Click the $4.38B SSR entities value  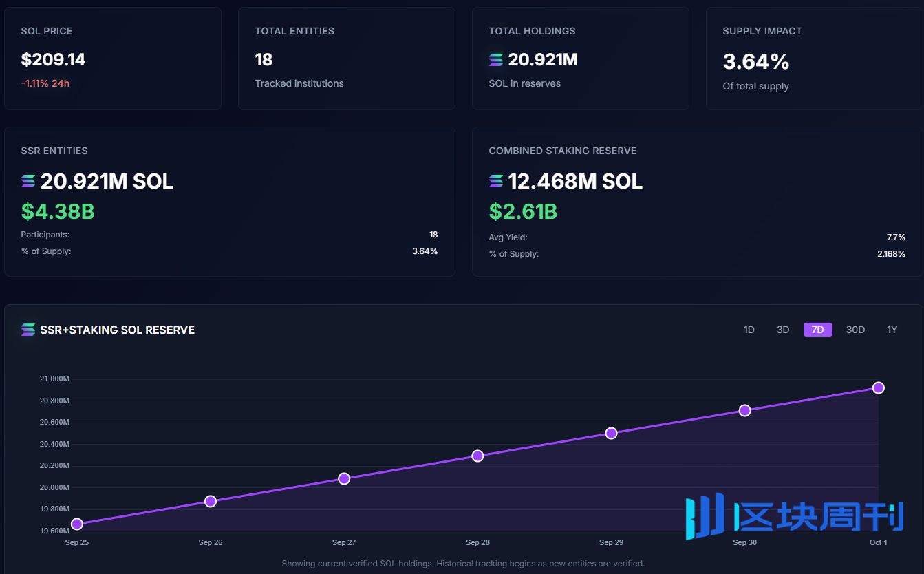[58, 211]
